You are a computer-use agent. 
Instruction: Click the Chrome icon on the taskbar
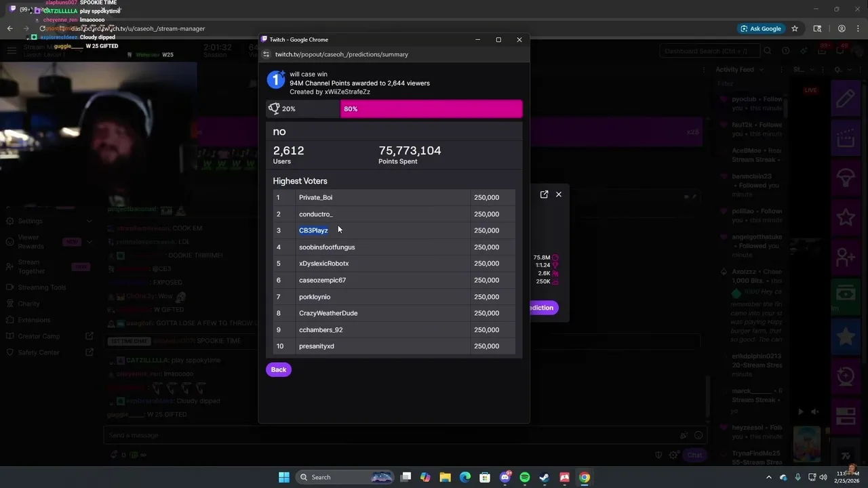(584, 477)
